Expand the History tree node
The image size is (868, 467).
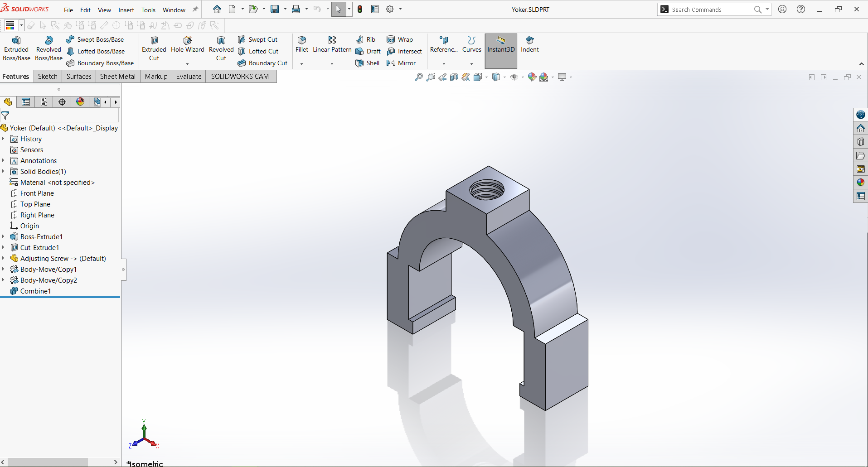4,139
